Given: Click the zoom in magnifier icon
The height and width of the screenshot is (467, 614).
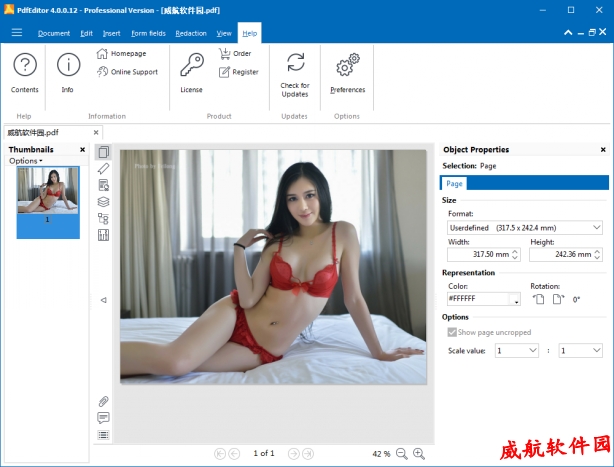Looking at the screenshot, I should [x=419, y=453].
